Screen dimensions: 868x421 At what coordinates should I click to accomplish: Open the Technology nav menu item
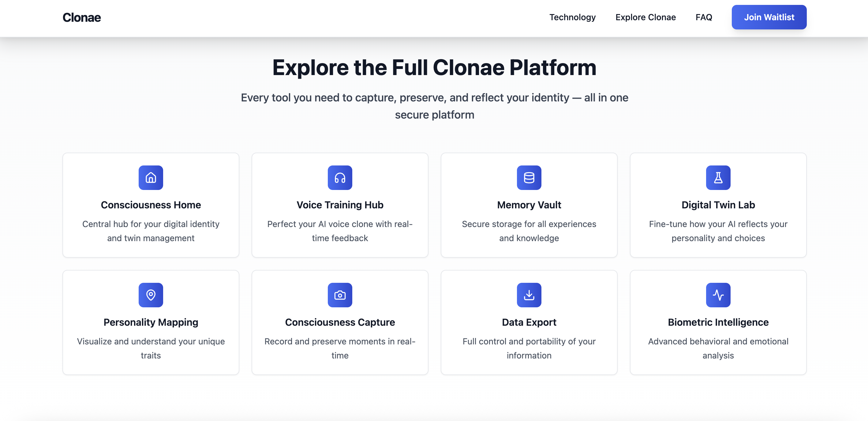click(572, 17)
